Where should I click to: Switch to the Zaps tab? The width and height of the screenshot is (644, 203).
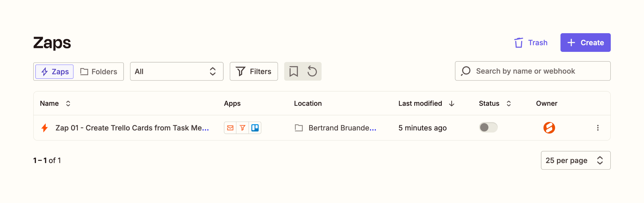pyautogui.click(x=55, y=72)
